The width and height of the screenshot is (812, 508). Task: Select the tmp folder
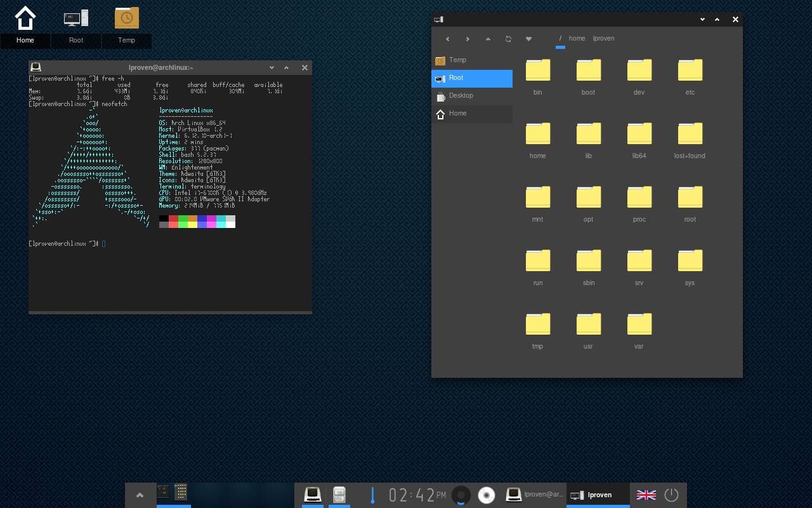pos(538,330)
